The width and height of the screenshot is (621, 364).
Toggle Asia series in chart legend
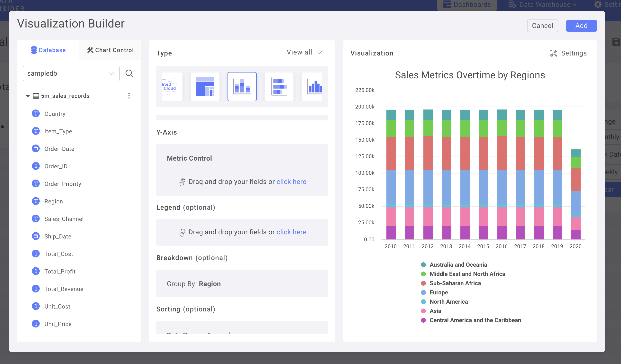pyautogui.click(x=435, y=311)
